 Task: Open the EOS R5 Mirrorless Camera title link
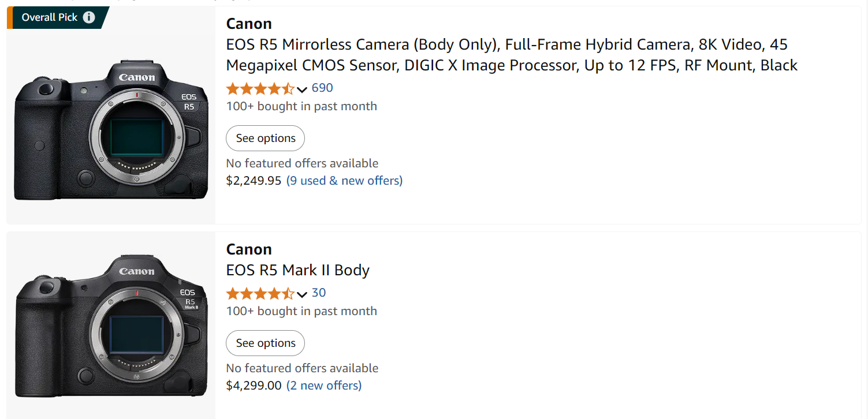click(x=512, y=55)
